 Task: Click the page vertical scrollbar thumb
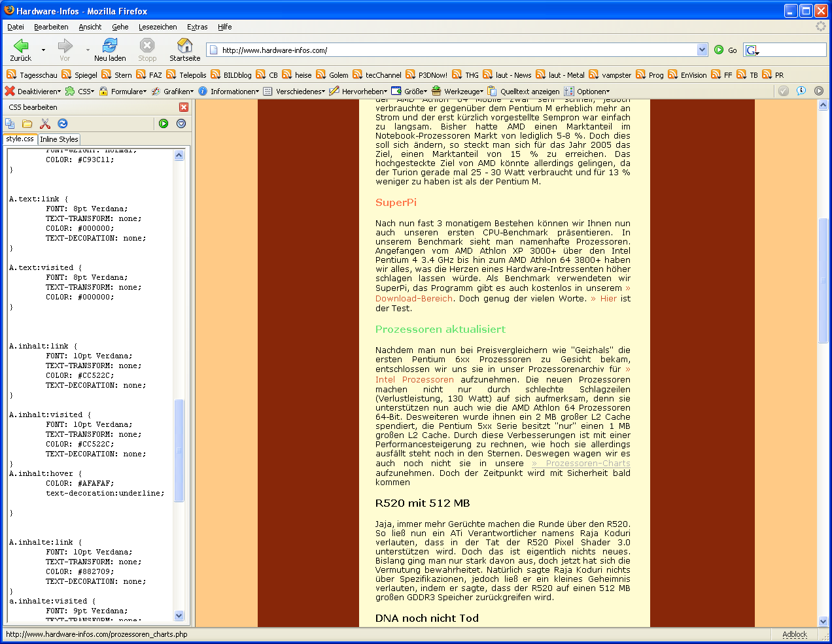coord(823,280)
